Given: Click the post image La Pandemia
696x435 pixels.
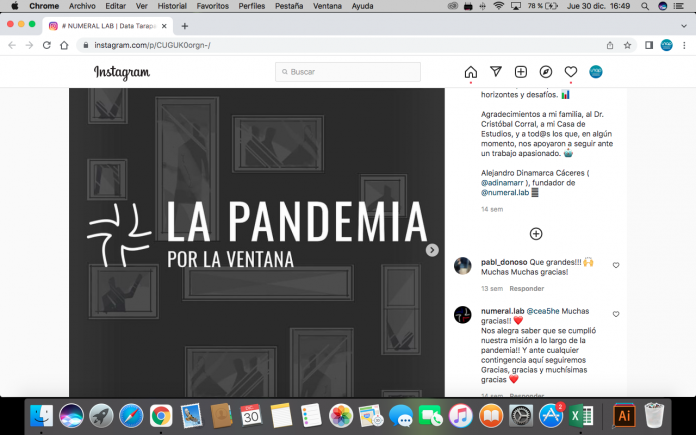Looking at the screenshot, I should pyautogui.click(x=257, y=242).
